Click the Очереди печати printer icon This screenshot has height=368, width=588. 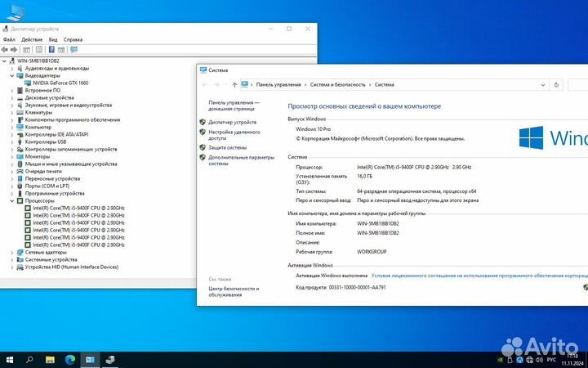20,171
